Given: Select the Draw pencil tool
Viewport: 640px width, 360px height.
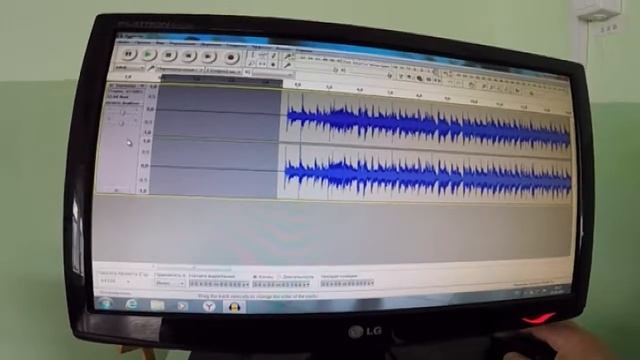Looking at the screenshot, I should click(273, 56).
